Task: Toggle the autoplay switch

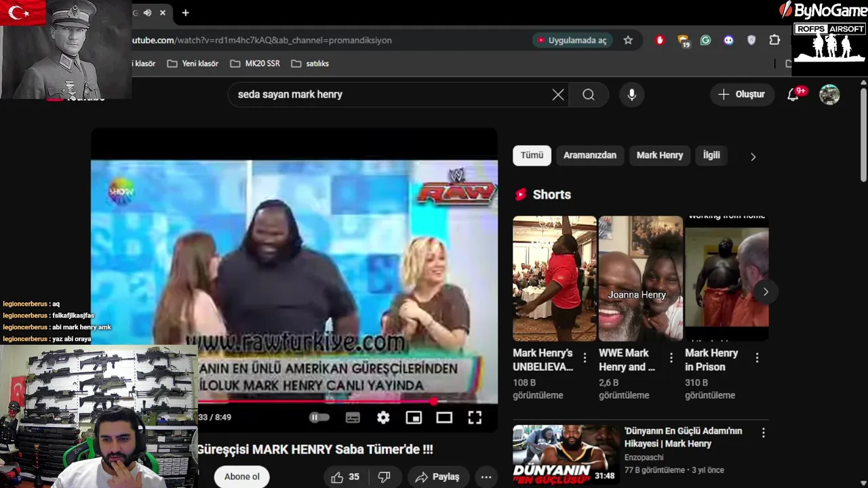Action: (x=319, y=418)
